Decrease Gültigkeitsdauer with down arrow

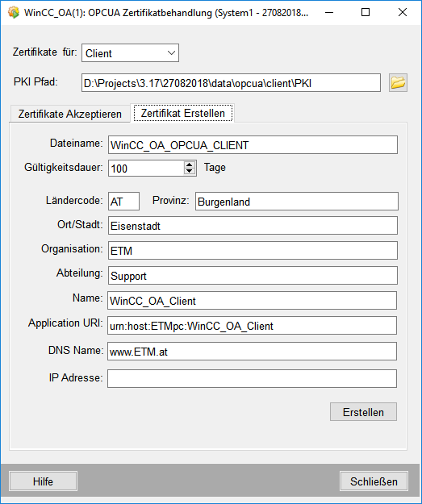(190, 172)
